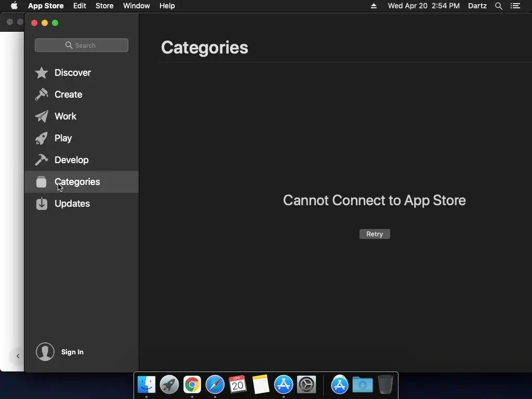Viewport: 532px width, 399px height.
Task: Click the Dartz user name in menu bar
Action: pyautogui.click(x=477, y=6)
